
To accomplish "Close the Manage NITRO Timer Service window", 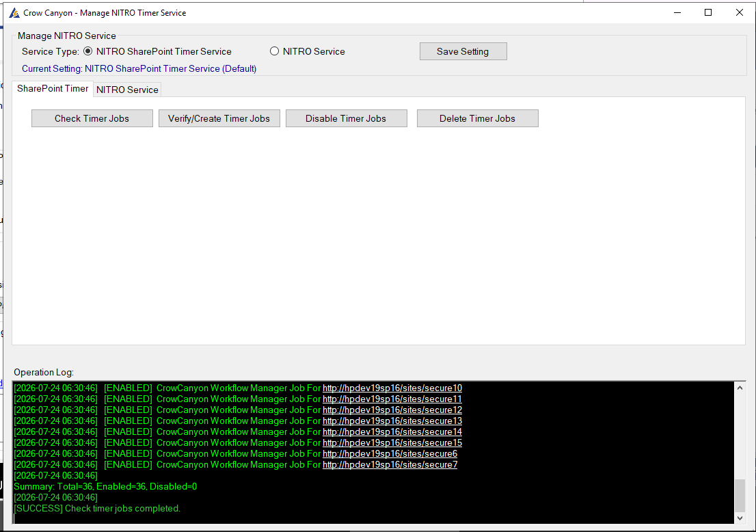I will click(740, 12).
